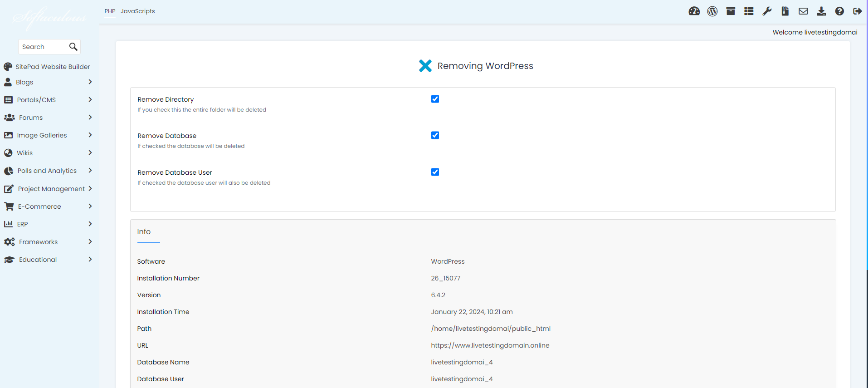Click the logout arrow icon

pyautogui.click(x=857, y=11)
